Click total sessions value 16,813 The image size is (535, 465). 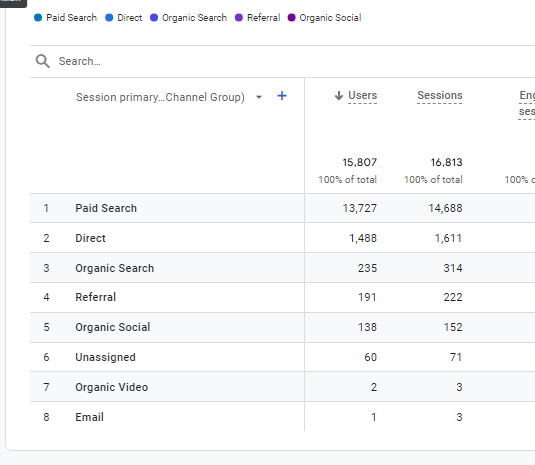click(x=446, y=162)
